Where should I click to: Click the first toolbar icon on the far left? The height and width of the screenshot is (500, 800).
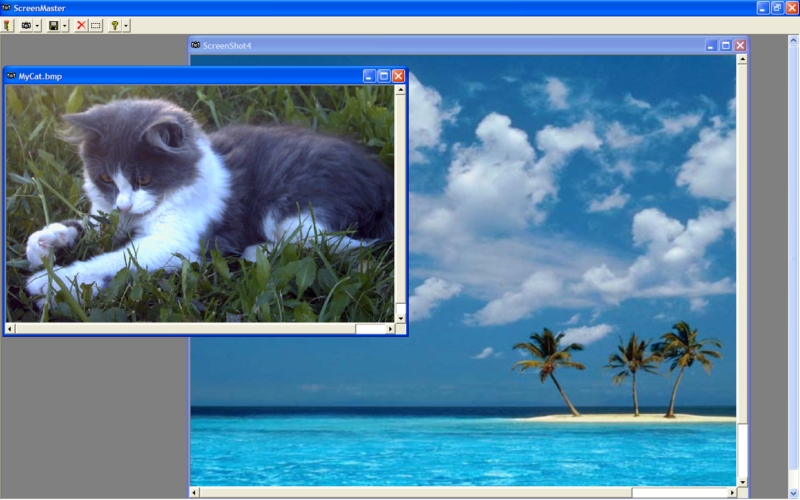click(8, 25)
